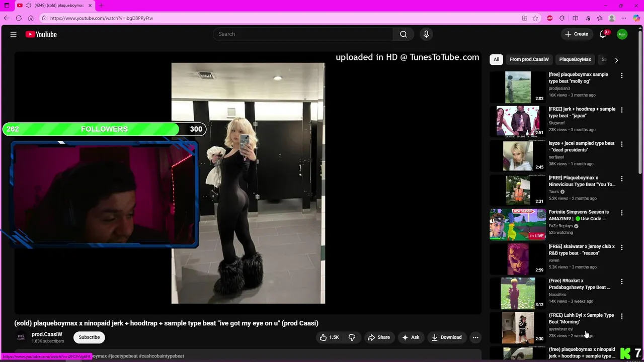Open the browser profile icon
Screen dimensions: 644x362
[x=612, y=18]
